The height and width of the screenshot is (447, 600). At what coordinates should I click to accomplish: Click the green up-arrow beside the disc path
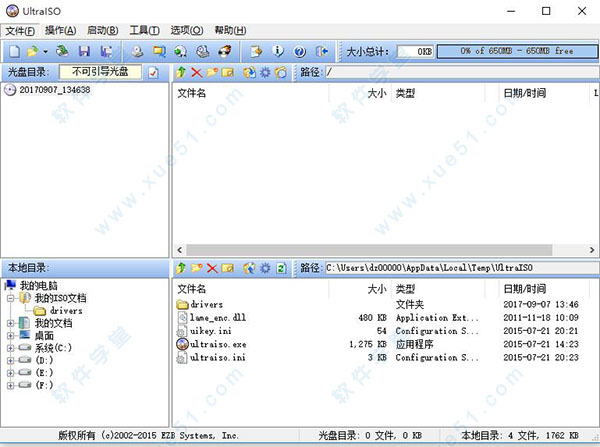(x=180, y=72)
